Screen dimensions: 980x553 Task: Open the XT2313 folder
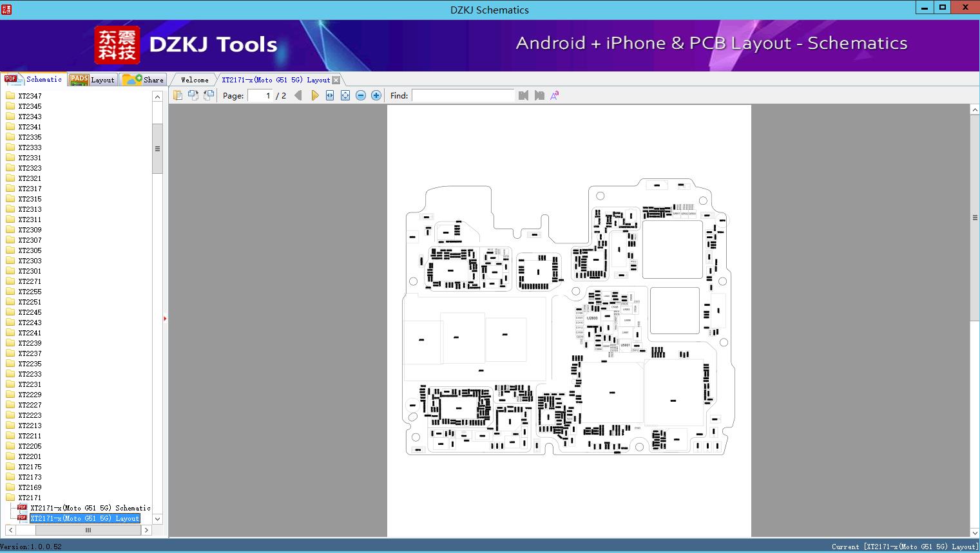24,209
